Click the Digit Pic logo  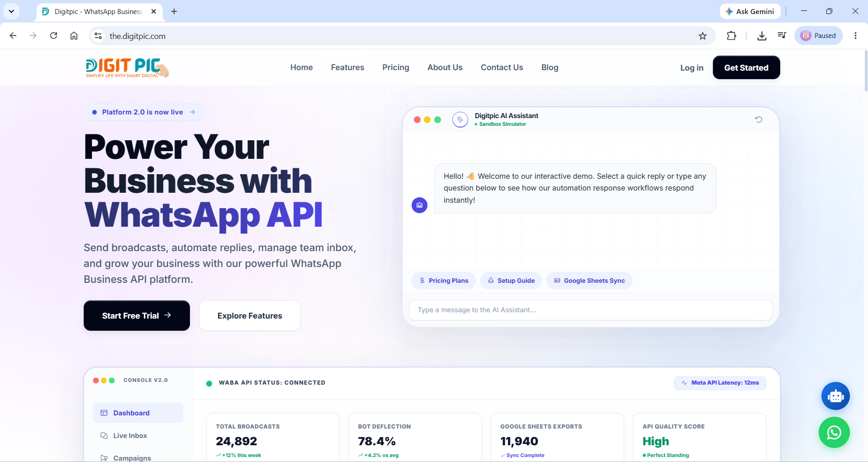[x=127, y=67]
